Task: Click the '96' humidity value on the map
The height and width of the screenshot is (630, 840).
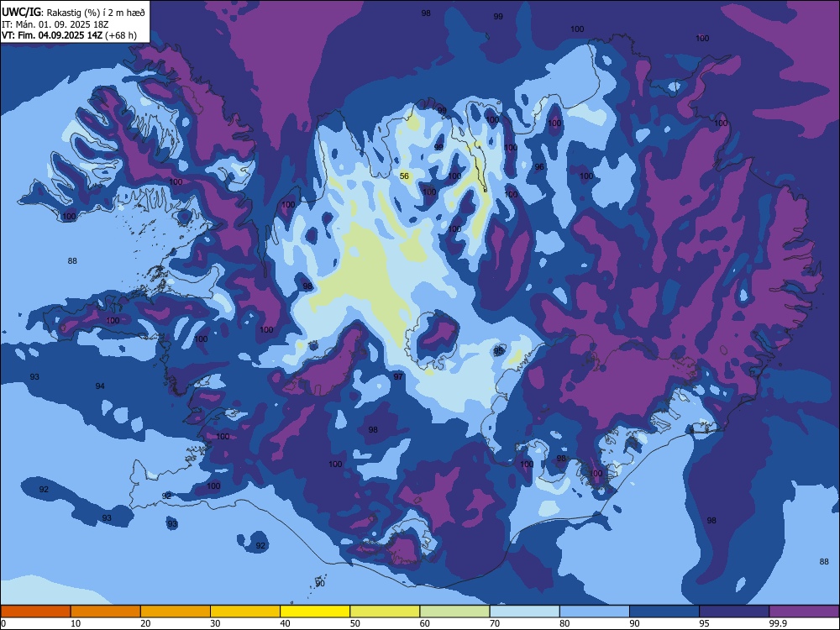Action: tap(539, 166)
